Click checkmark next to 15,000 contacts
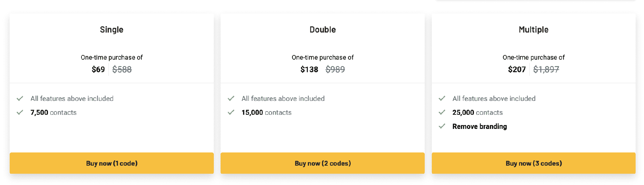Screen dimensions: 644x185 (231, 112)
